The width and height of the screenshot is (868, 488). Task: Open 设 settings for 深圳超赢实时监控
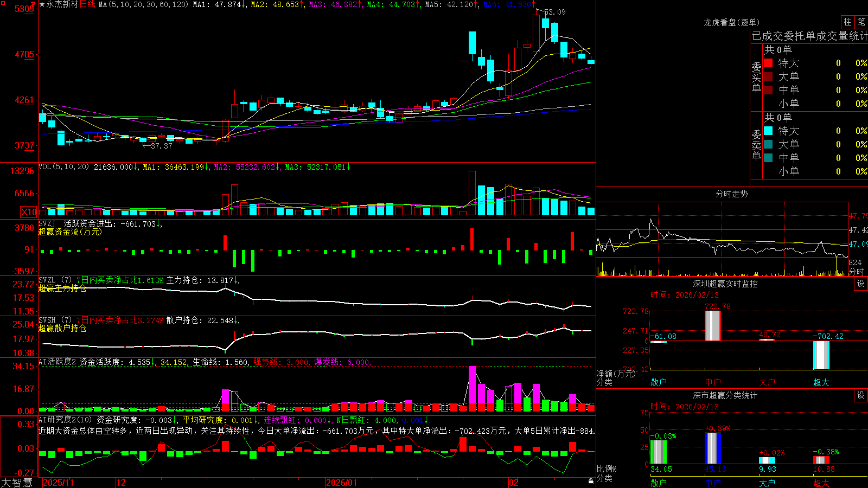tap(860, 284)
